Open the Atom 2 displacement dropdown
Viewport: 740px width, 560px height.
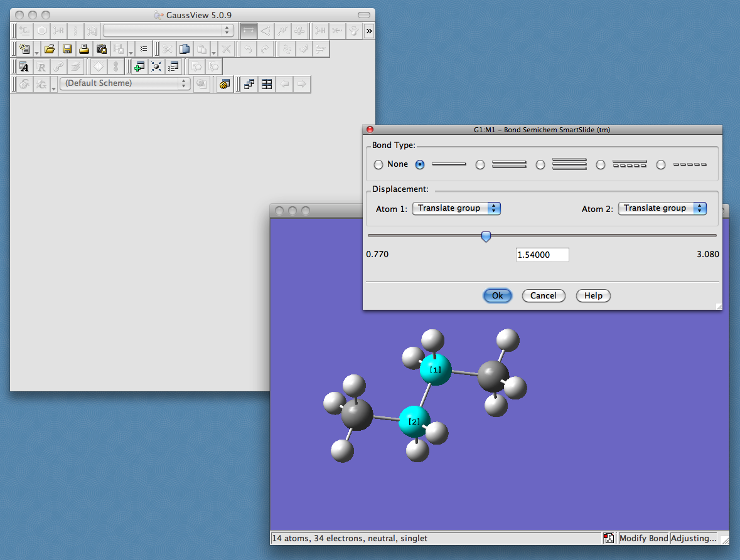662,208
